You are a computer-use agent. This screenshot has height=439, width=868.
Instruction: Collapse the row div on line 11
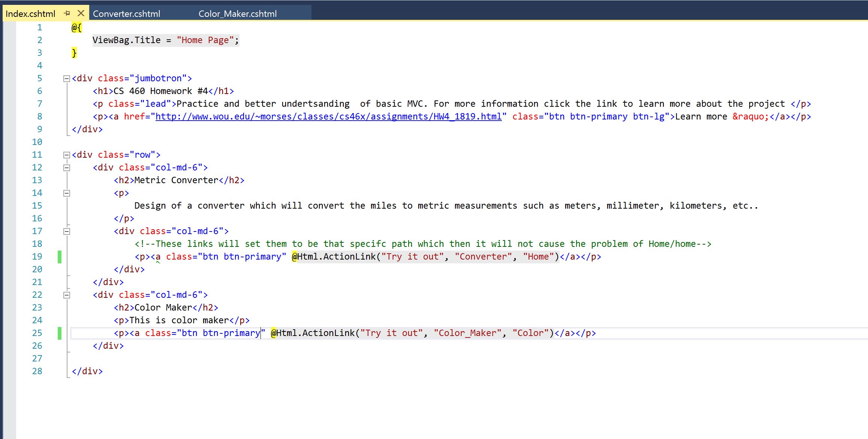(x=67, y=155)
